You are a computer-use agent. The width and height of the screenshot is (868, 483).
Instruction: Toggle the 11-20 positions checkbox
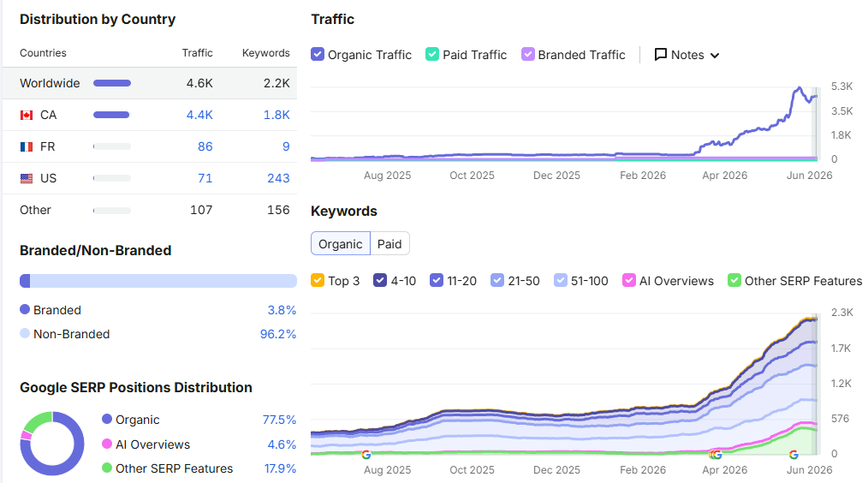(x=437, y=280)
